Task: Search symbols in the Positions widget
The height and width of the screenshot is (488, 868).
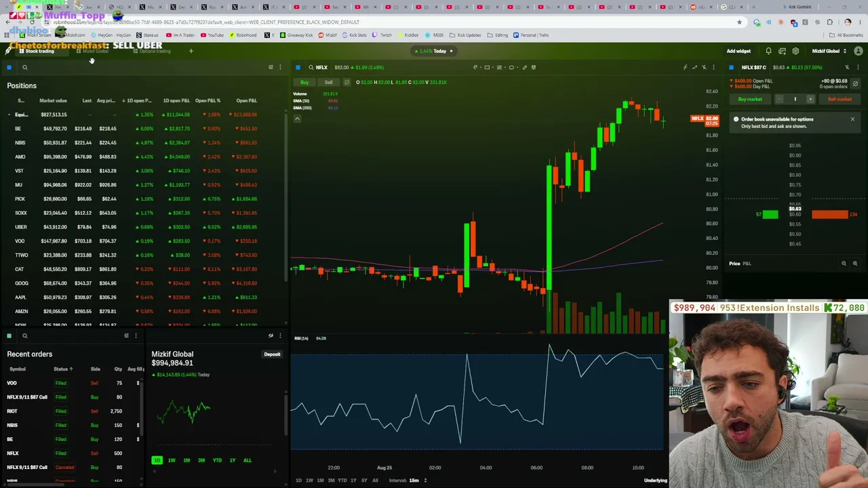Action: [25, 67]
